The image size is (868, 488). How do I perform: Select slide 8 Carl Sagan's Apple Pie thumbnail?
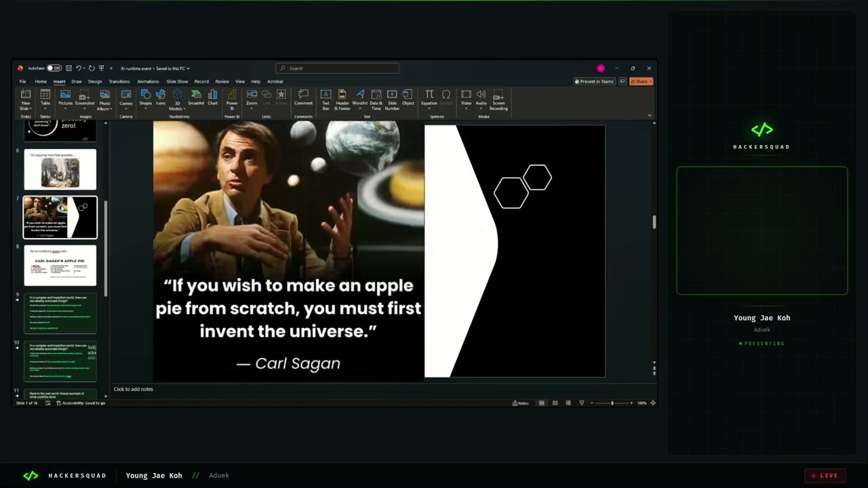click(x=60, y=266)
